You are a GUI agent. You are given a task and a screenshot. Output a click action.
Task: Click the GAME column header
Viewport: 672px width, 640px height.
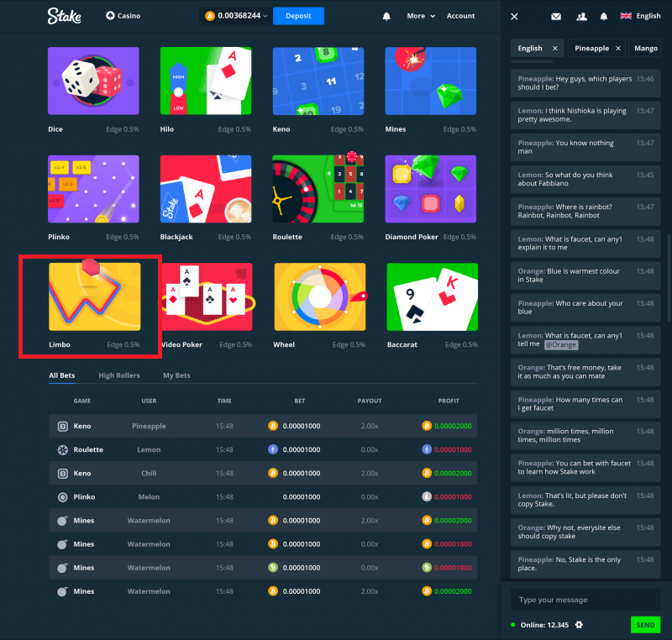(x=82, y=401)
